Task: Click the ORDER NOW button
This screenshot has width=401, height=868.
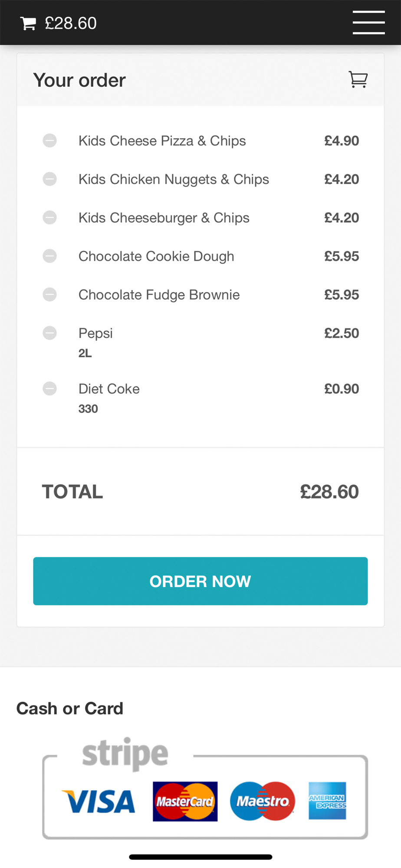Action: [x=200, y=581]
